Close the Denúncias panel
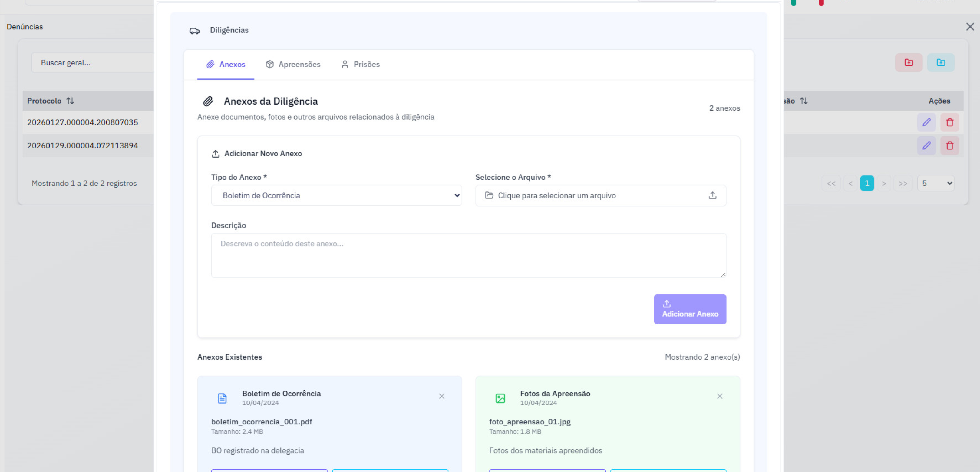The width and height of the screenshot is (980, 472). (970, 27)
